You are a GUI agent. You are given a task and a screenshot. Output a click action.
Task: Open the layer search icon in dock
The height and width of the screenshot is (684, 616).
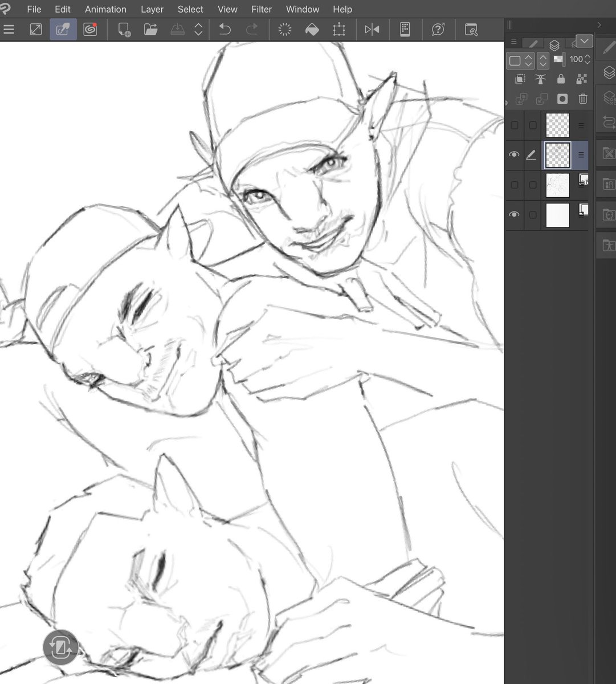coord(609,97)
